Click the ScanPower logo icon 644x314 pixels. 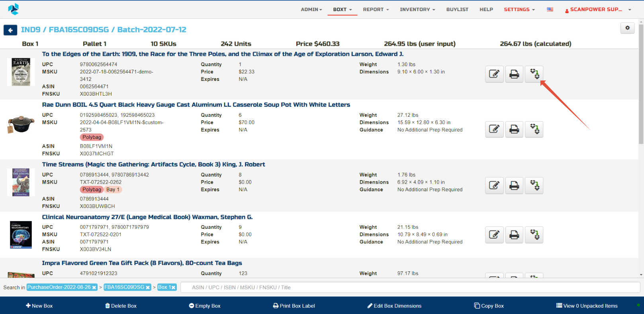tap(14, 9)
